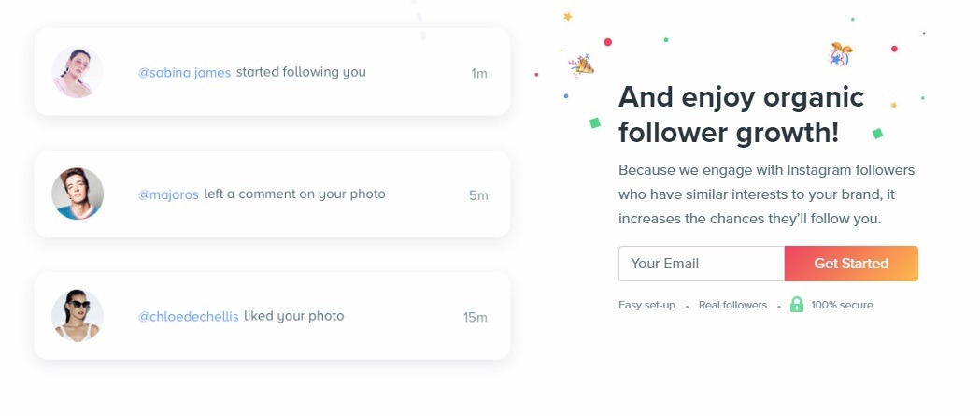The height and width of the screenshot is (416, 980).
Task: Click chloedechellis profile avatar with sunglasses
Action: (x=78, y=316)
